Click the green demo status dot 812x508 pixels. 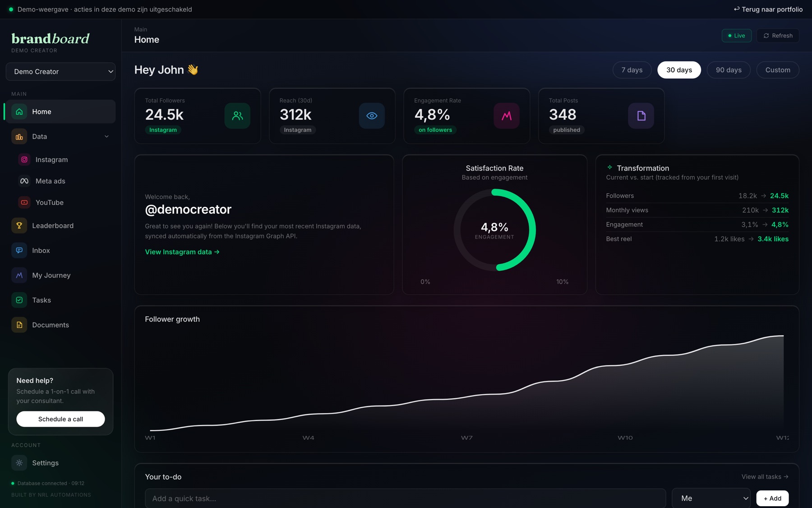click(x=11, y=9)
